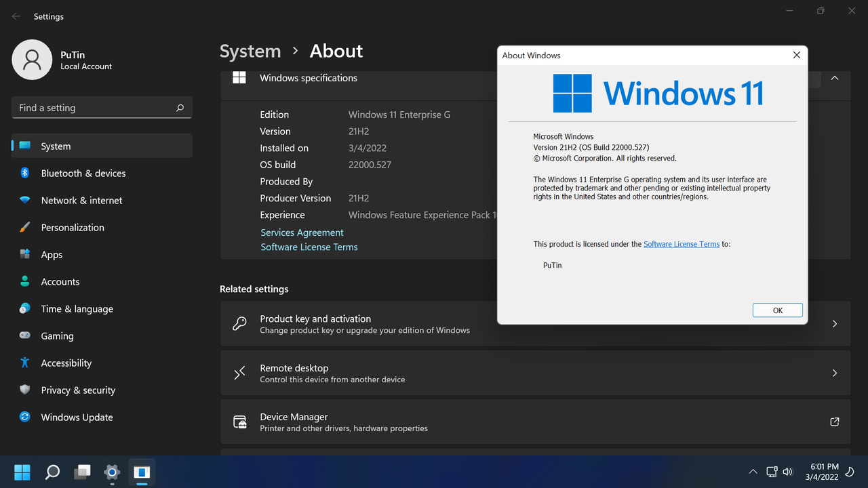Viewport: 868px width, 488px height.
Task: Open Windows Update settings
Action: click(x=102, y=417)
